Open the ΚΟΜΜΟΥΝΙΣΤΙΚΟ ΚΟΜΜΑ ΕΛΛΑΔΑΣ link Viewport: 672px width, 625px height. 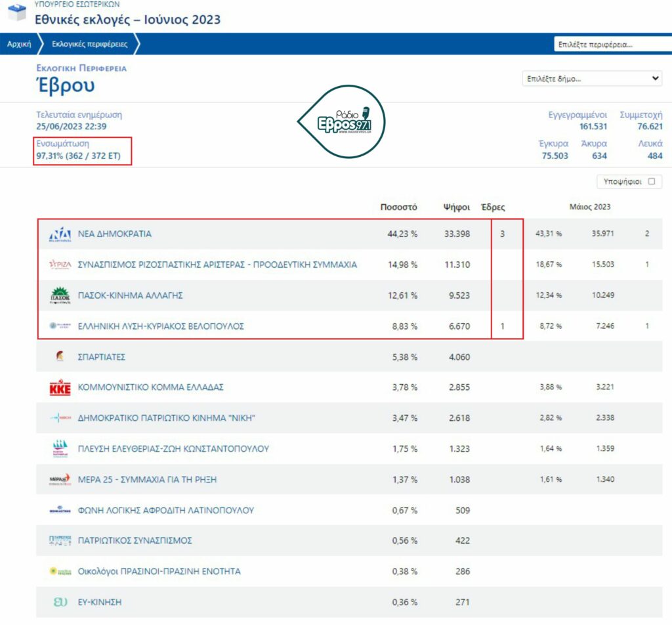[x=151, y=388]
